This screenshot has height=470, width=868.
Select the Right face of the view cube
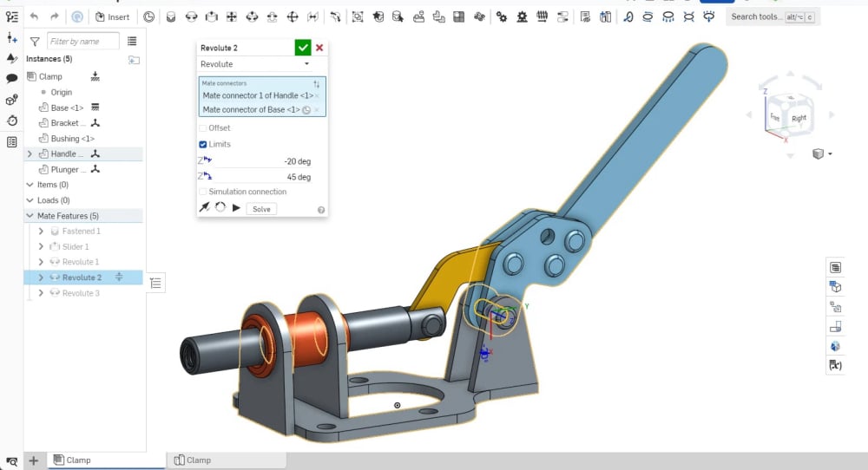(x=799, y=117)
